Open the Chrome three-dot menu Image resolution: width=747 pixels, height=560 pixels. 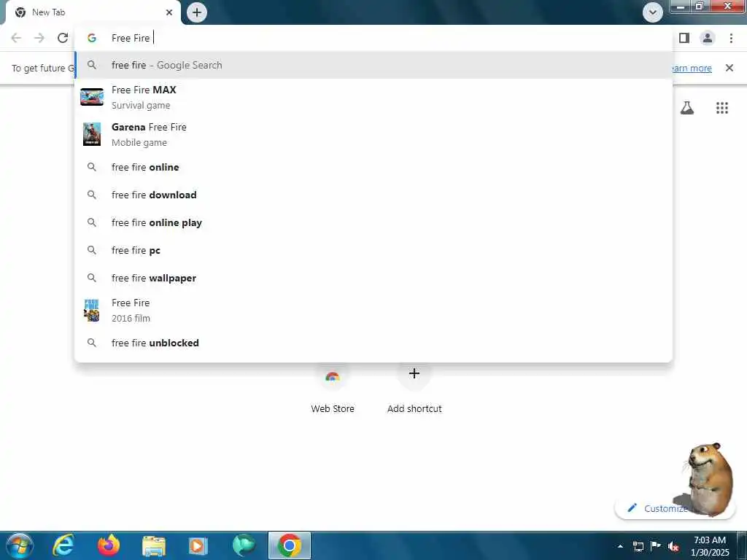click(731, 38)
